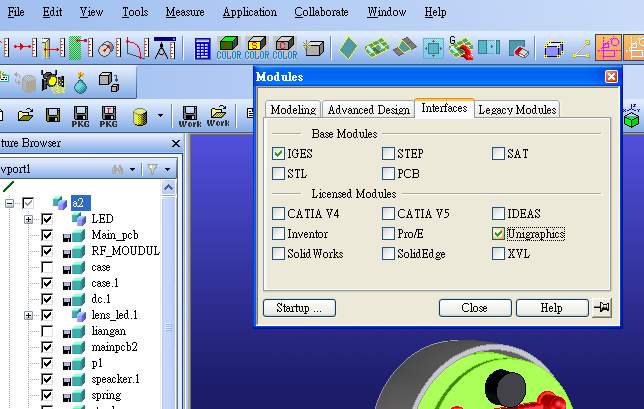
Task: Uncheck the Unigraphics checkbox
Action: (x=498, y=234)
